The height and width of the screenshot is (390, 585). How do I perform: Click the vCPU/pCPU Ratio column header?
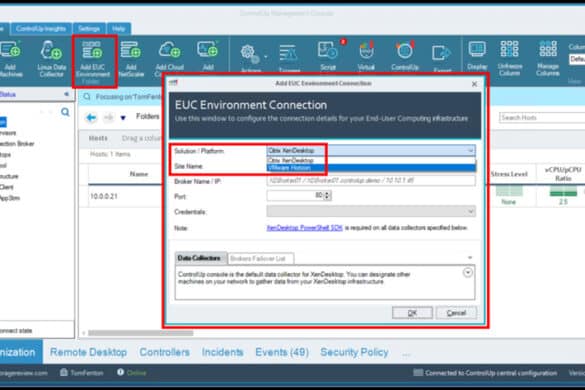tap(563, 174)
